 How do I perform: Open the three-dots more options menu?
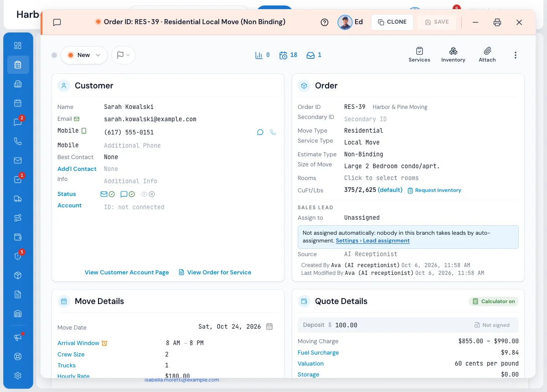[516, 55]
